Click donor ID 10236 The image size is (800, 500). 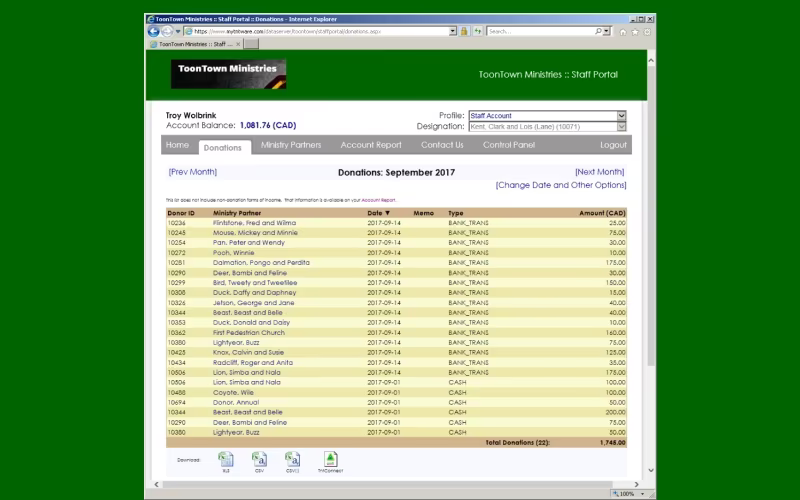tap(177, 223)
